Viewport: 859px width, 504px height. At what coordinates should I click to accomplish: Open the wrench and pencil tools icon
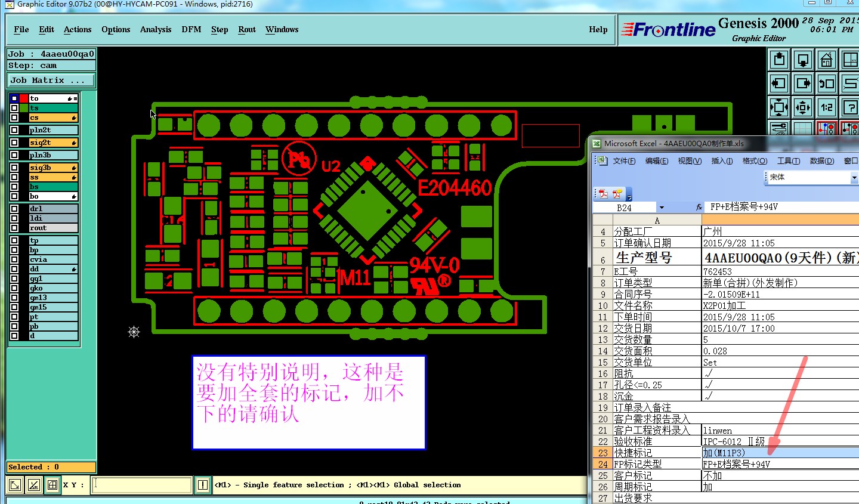(x=779, y=128)
